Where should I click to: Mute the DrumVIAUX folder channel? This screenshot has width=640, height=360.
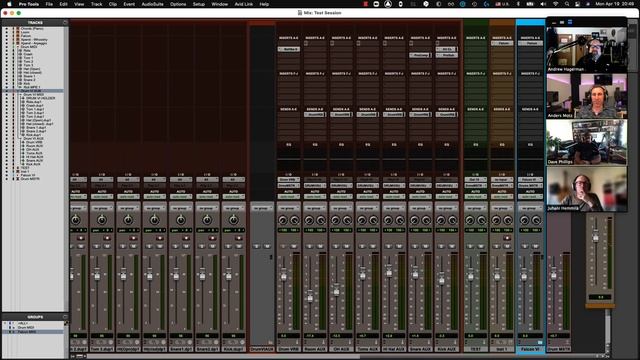tap(267, 246)
